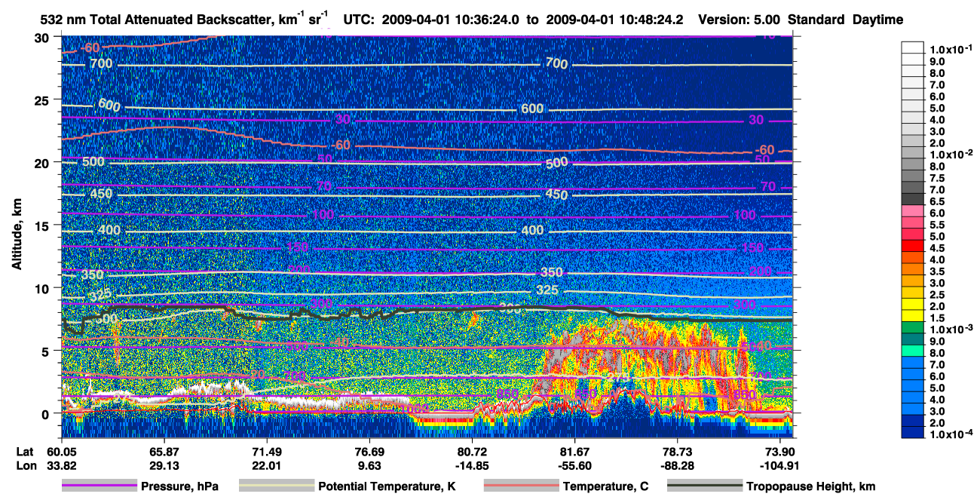Screen dimensions: 980x503
Task: Click longitude value '-55.60'
Action: click(x=574, y=465)
